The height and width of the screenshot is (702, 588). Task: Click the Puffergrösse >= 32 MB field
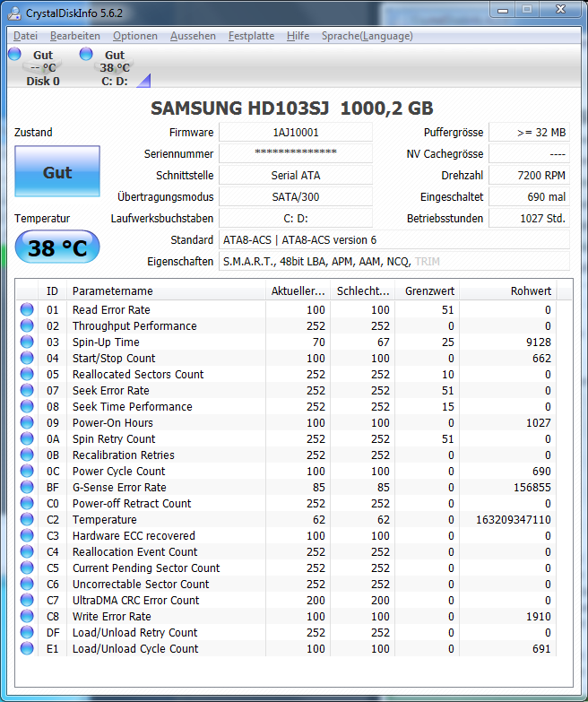530,133
